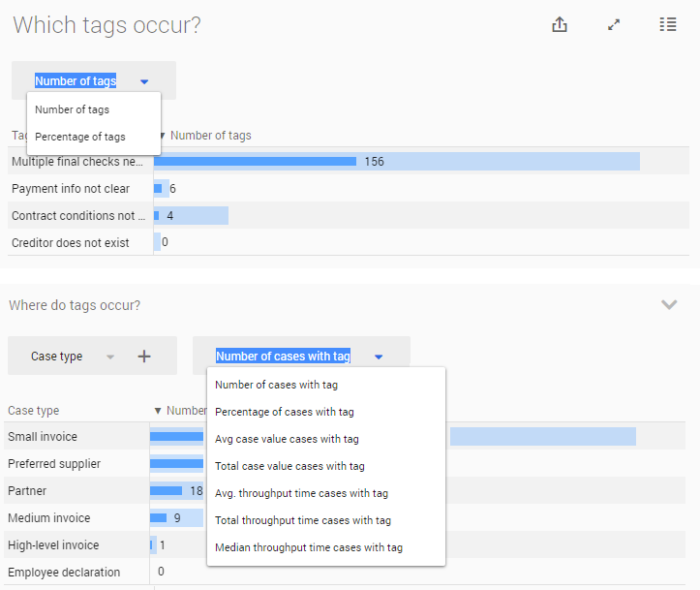The width and height of the screenshot is (700, 590).
Task: Open the list view icon
Action: pos(668,25)
